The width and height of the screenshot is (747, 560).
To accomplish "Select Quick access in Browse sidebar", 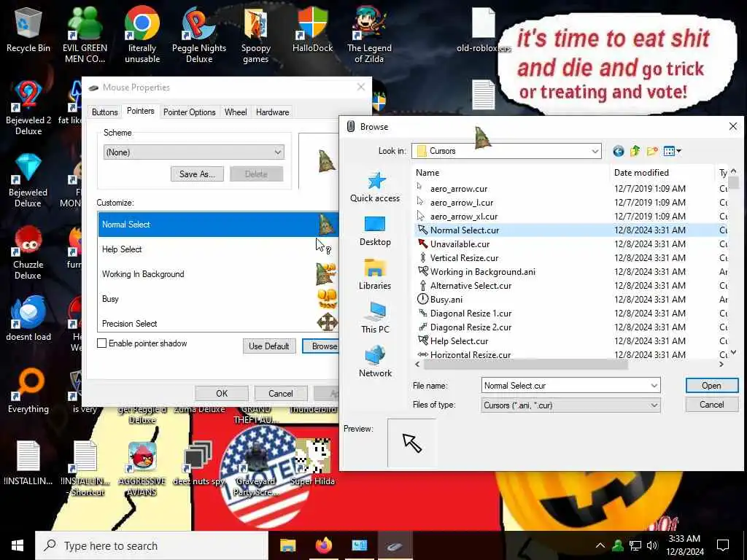I will tap(376, 187).
